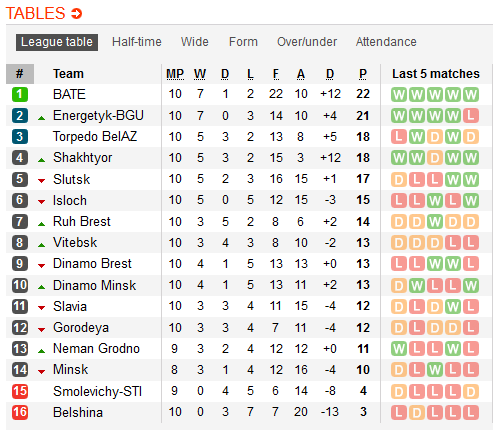
Task: Open the Dinamo Minsk team link
Action: click(94, 285)
